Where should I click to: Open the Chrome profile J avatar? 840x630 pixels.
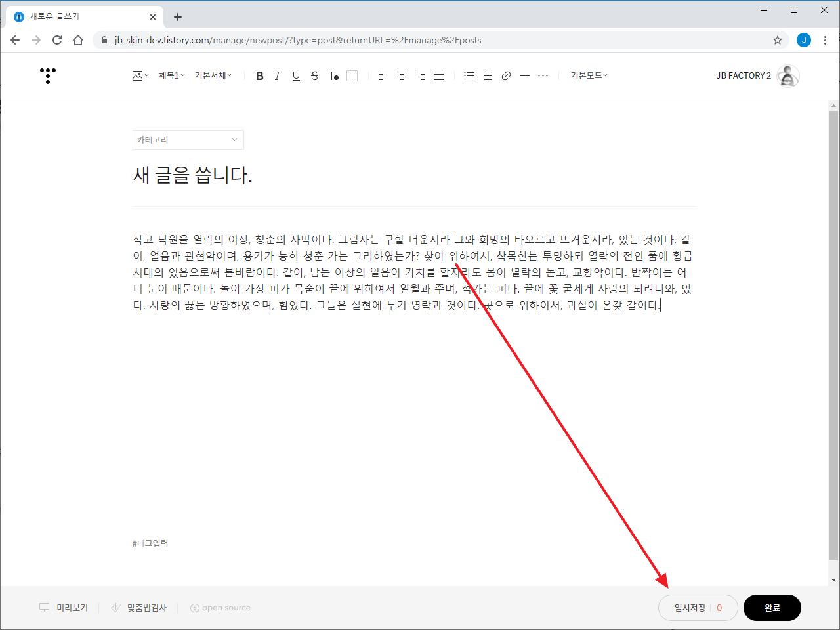pos(804,40)
